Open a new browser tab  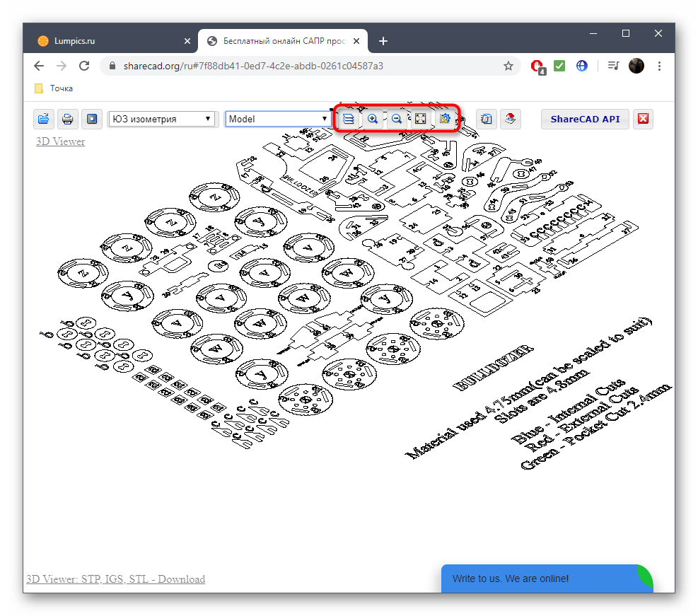[383, 41]
